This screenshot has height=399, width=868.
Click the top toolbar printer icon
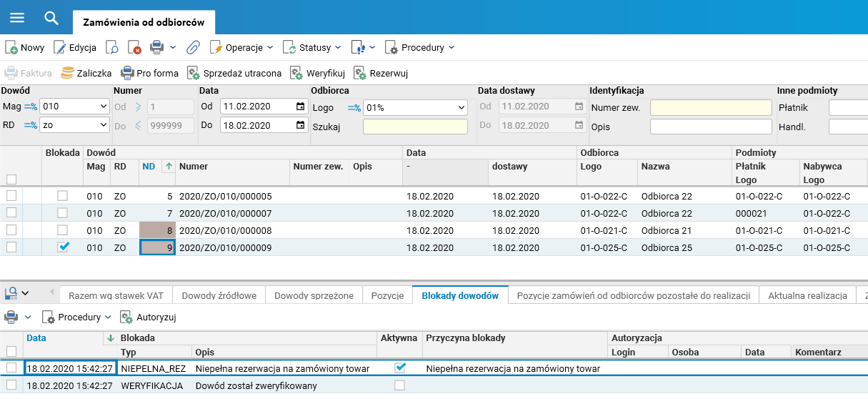click(x=157, y=48)
